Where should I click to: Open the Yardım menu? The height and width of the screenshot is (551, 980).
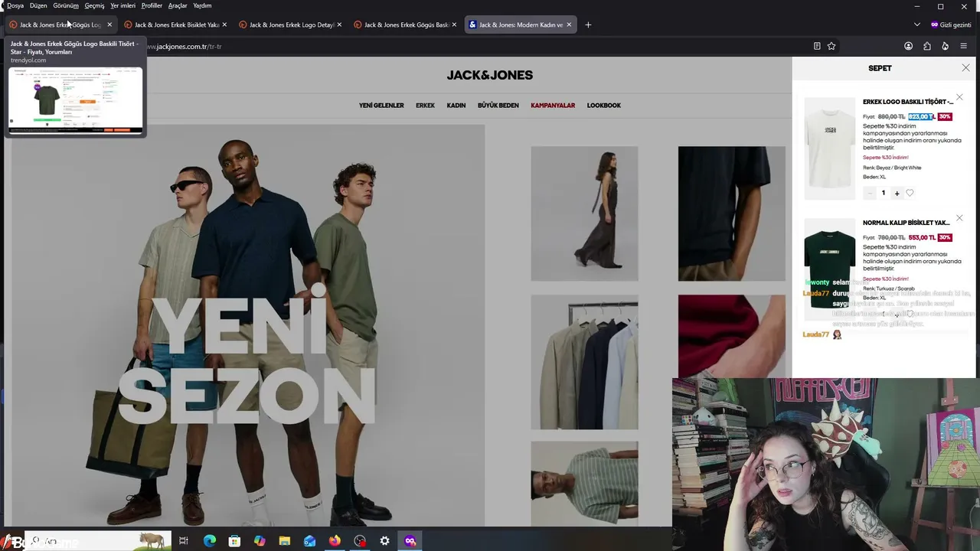pyautogui.click(x=202, y=5)
